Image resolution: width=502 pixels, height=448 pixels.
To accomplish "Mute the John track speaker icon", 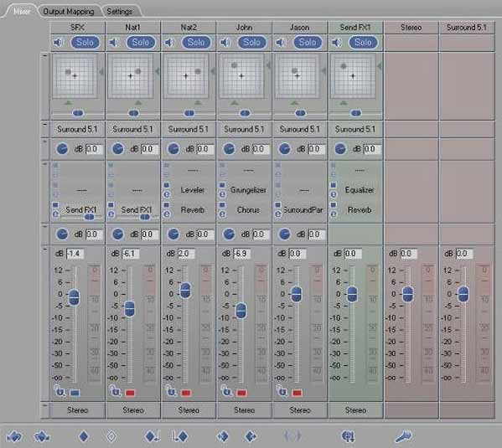I will (x=225, y=42).
